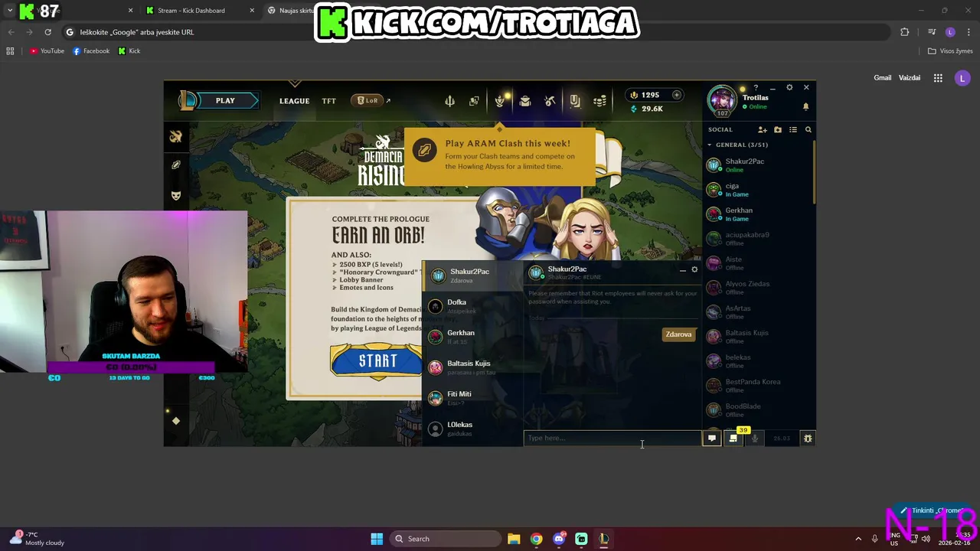
Task: Click the taskbar Search box
Action: point(445,539)
